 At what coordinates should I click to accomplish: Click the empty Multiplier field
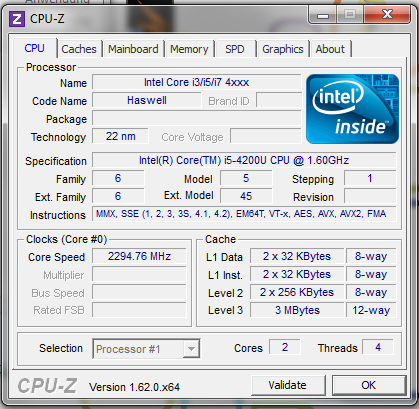click(x=139, y=274)
